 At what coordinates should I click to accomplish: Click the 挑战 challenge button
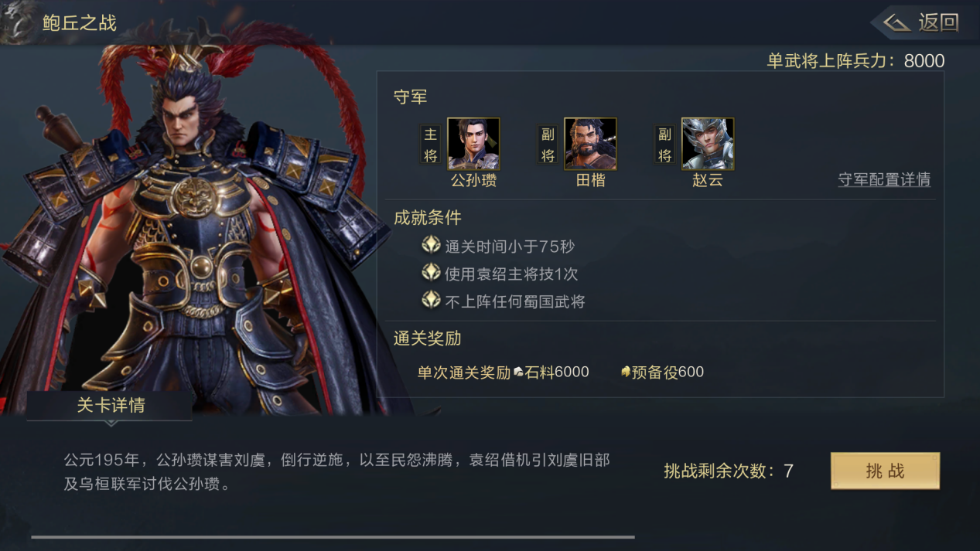[885, 471]
